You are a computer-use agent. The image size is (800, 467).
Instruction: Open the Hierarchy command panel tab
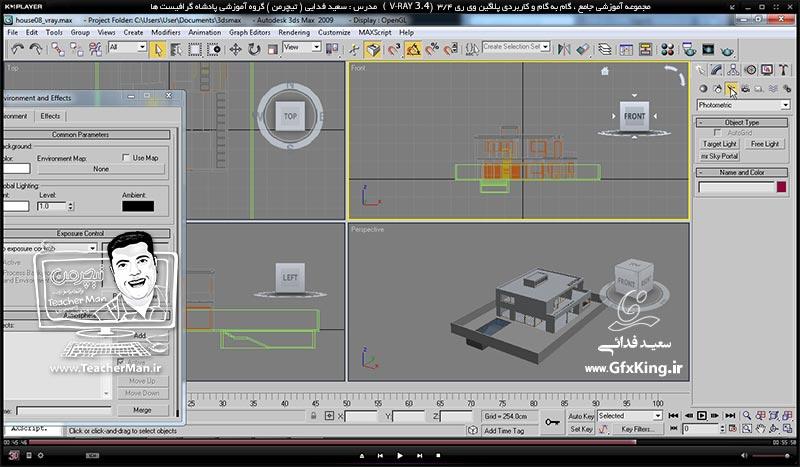point(733,70)
